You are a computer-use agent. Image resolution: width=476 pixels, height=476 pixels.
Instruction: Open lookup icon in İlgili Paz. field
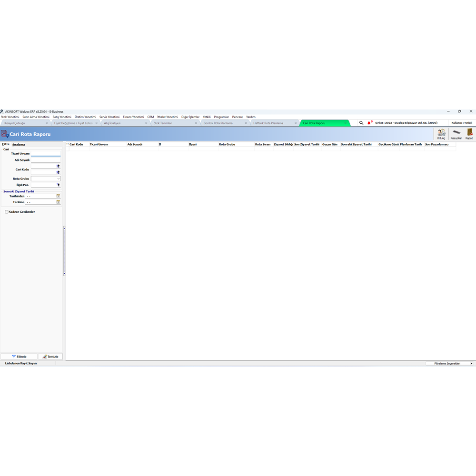pos(58,185)
